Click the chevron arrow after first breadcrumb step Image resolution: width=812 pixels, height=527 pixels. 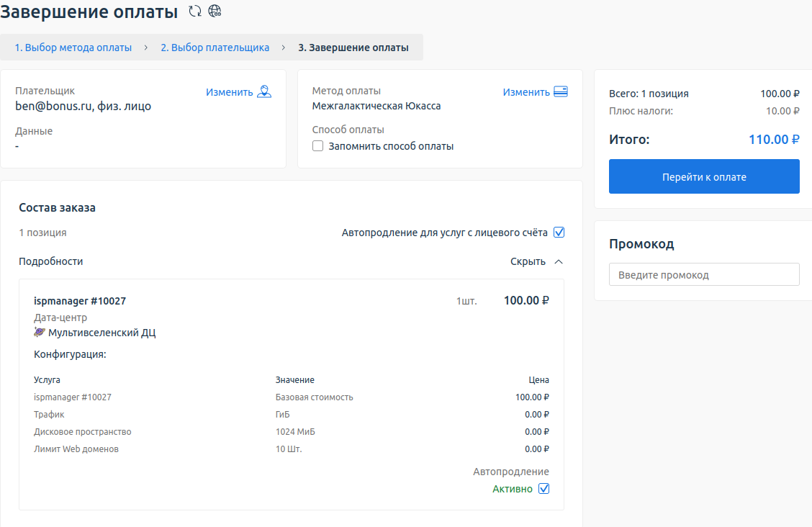[x=146, y=48]
